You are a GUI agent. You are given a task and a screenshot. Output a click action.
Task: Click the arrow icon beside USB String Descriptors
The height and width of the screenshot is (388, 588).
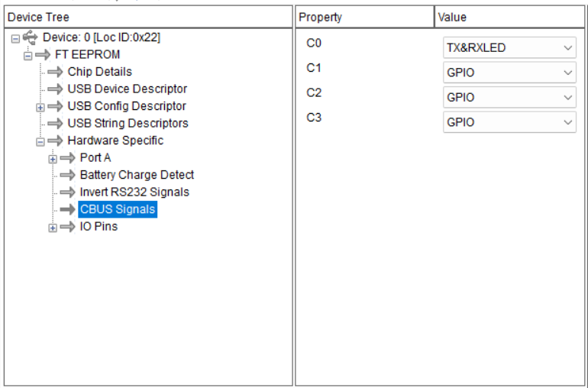(x=55, y=124)
